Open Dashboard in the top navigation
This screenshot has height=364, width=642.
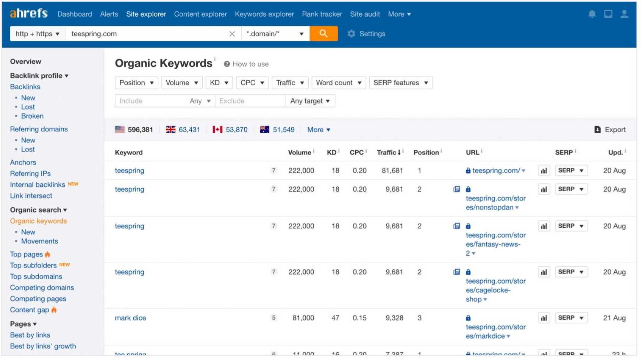tap(75, 14)
